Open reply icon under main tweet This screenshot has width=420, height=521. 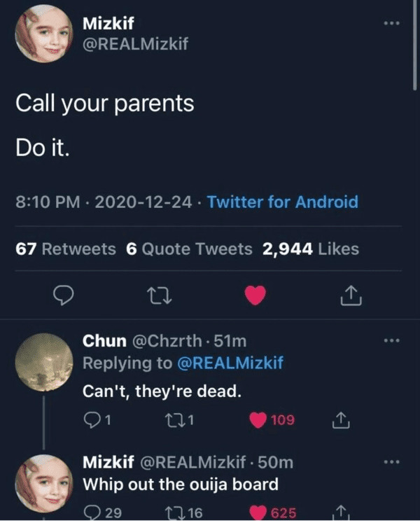pos(64,295)
